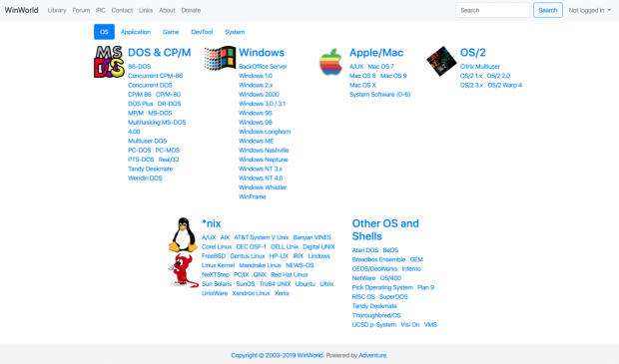Open the BeOS link

[x=390, y=250]
